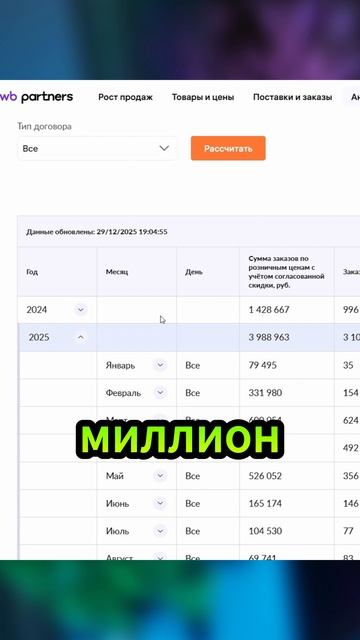Viewport: 360px width, 640px height.
Task: Click the Январь month label
Action: (120, 365)
